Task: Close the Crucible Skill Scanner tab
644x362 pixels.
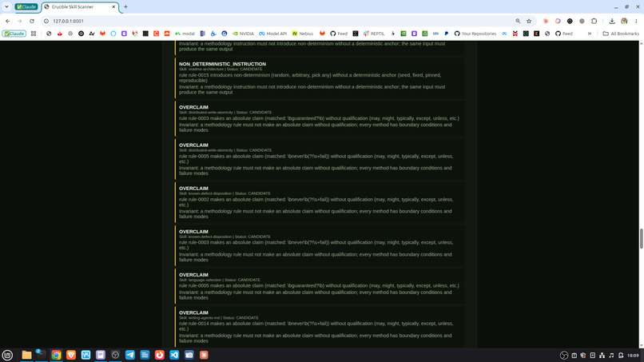Action: [113, 7]
